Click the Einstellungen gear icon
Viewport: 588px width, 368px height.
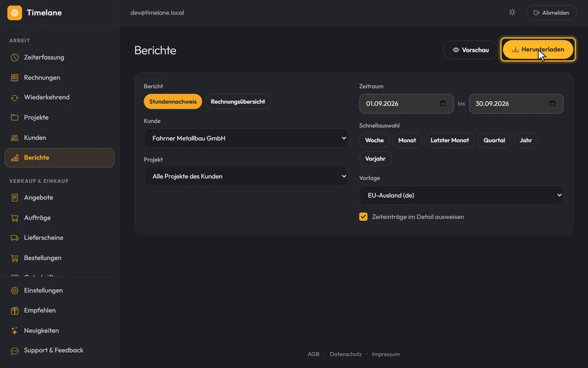point(15,291)
